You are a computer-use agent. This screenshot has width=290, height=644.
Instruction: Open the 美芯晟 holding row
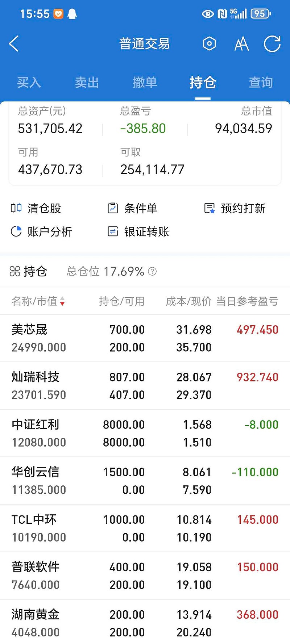click(145, 338)
